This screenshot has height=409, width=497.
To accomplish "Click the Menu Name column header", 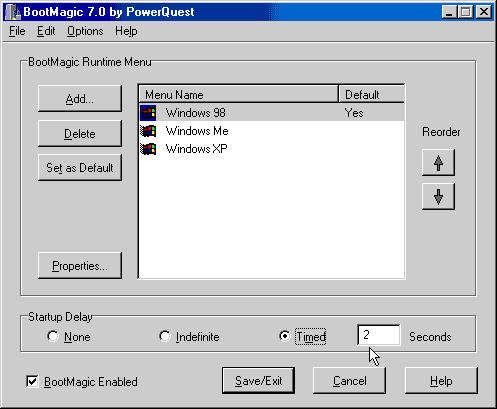I will (x=238, y=95).
